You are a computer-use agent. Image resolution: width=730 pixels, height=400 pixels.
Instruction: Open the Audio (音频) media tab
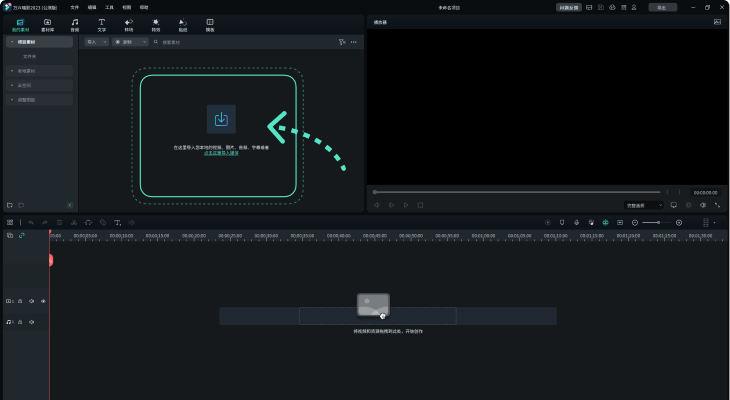74,24
